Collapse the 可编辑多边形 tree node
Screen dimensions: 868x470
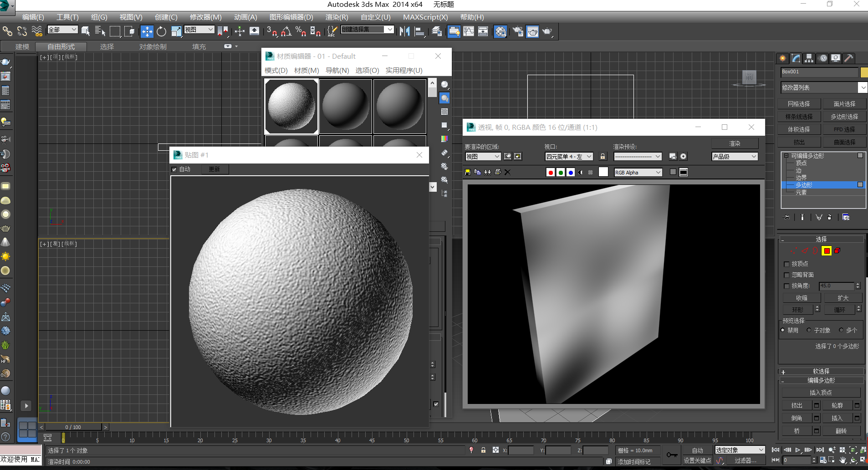786,156
